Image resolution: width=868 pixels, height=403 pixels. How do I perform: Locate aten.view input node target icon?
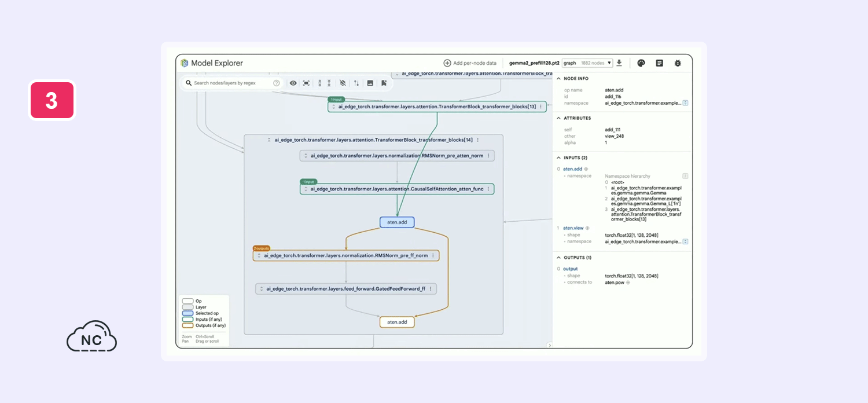587,228
